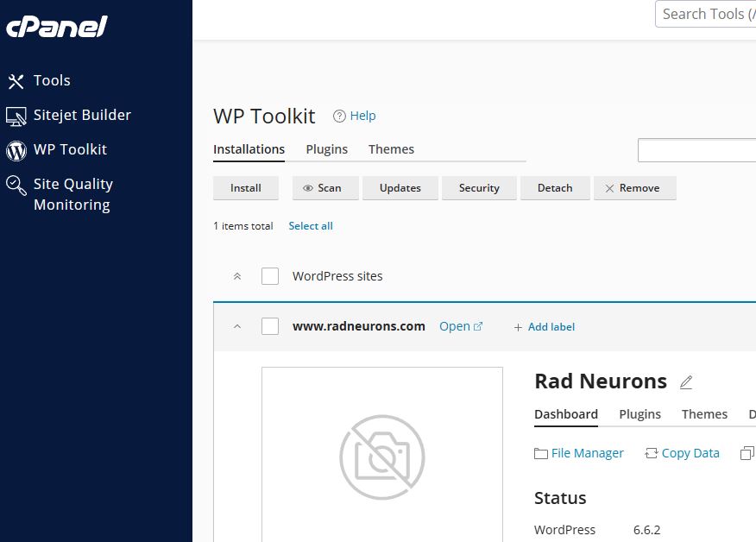
Task: Click the Copy Data link
Action: [x=690, y=453]
